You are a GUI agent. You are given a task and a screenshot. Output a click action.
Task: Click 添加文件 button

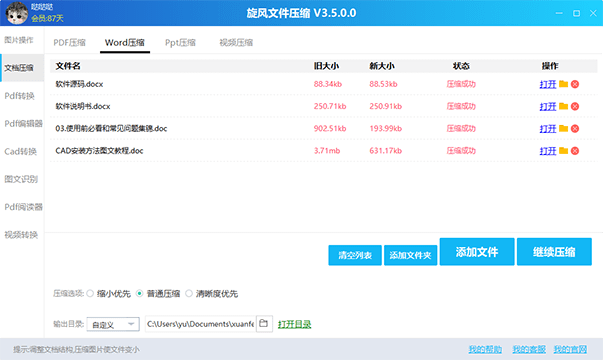click(477, 252)
